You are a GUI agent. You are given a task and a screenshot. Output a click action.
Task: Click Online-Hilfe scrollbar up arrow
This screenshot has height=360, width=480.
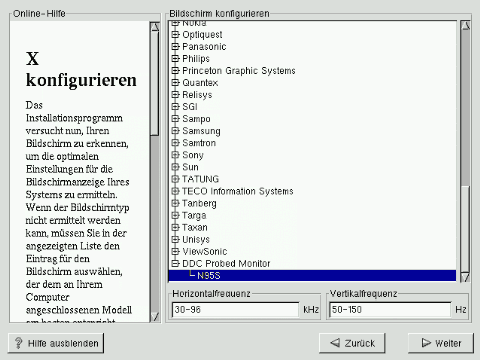pyautogui.click(x=154, y=27)
